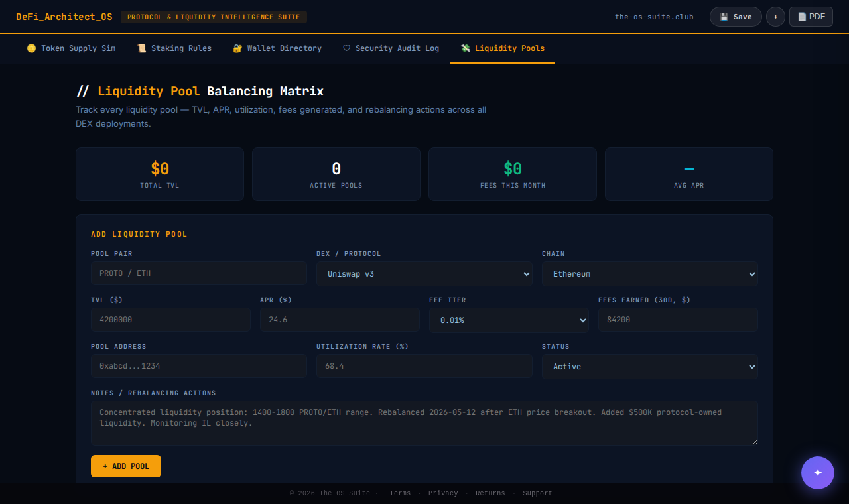Open the Terms footer link

(x=400, y=493)
